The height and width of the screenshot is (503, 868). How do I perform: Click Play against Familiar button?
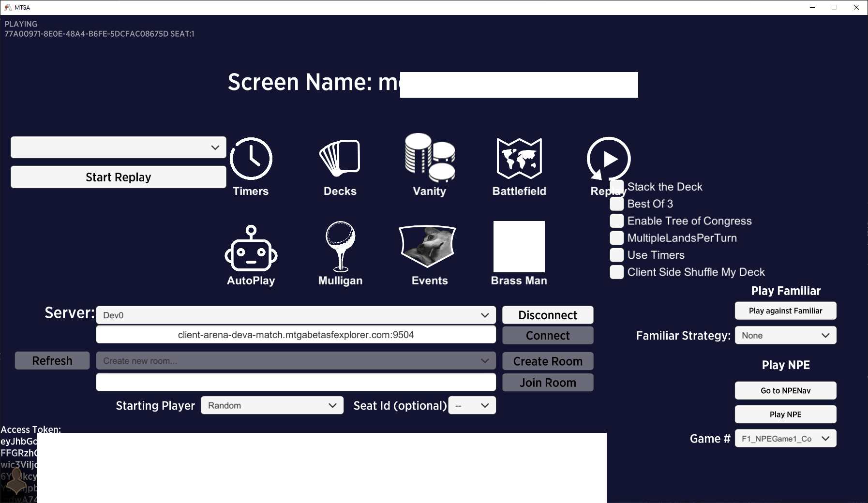(x=786, y=311)
